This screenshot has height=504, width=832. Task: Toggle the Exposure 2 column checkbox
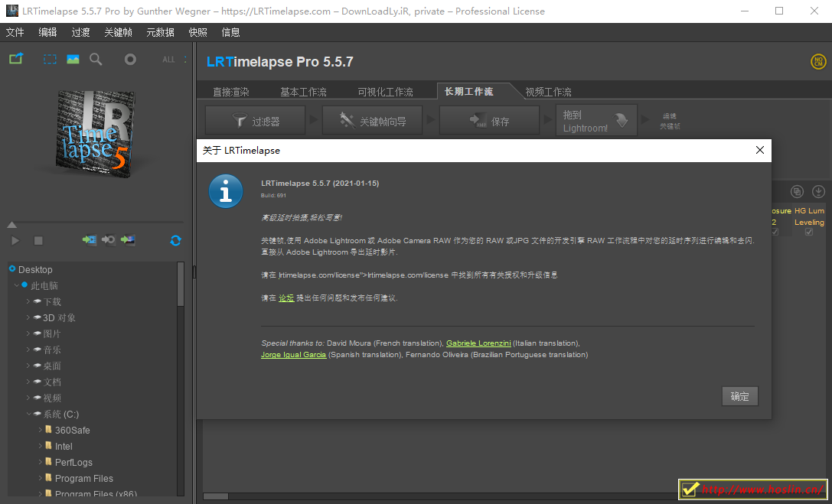(x=775, y=232)
